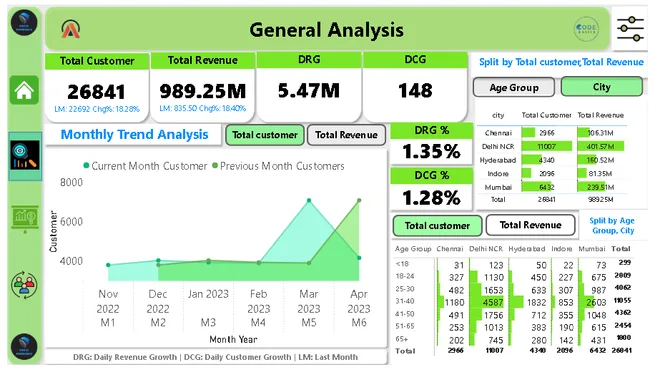This screenshot has width=650, height=373.
Task: Click the Age Group column header
Action: [413, 249]
